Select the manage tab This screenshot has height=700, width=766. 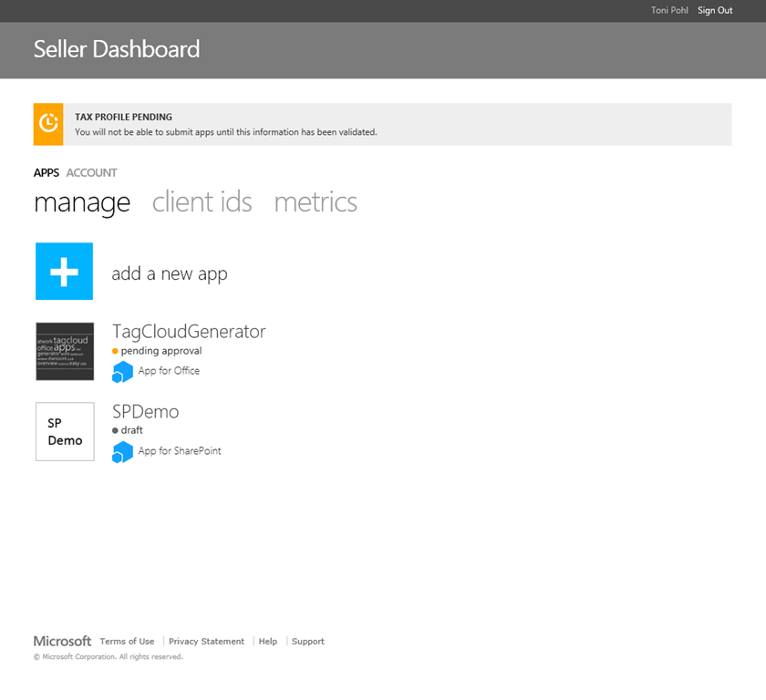point(82,202)
